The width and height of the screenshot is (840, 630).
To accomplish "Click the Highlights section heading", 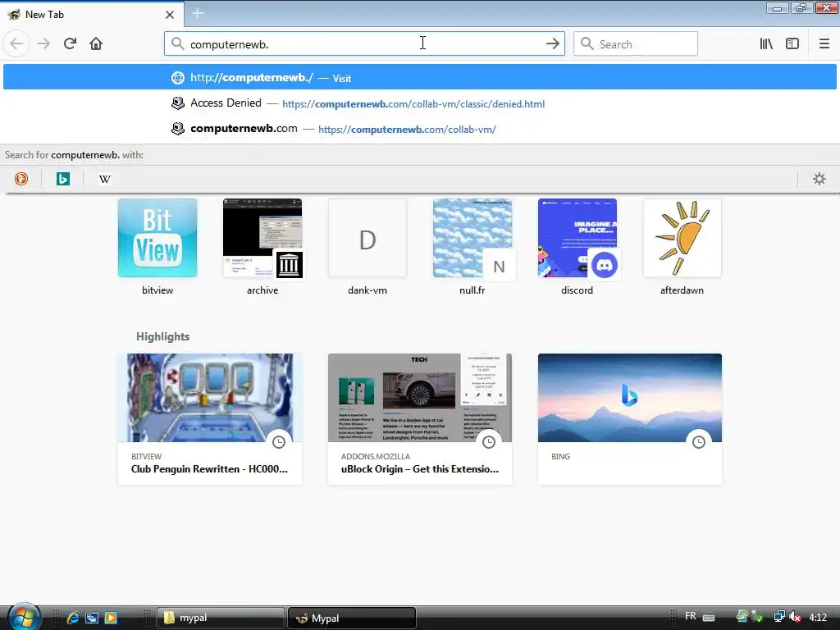I will pos(163,336).
